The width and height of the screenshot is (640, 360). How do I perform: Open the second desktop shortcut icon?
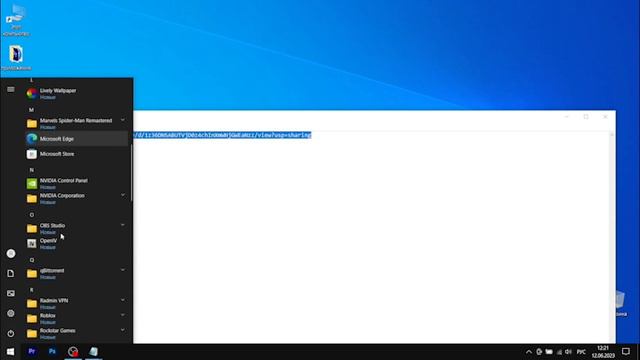(16, 58)
